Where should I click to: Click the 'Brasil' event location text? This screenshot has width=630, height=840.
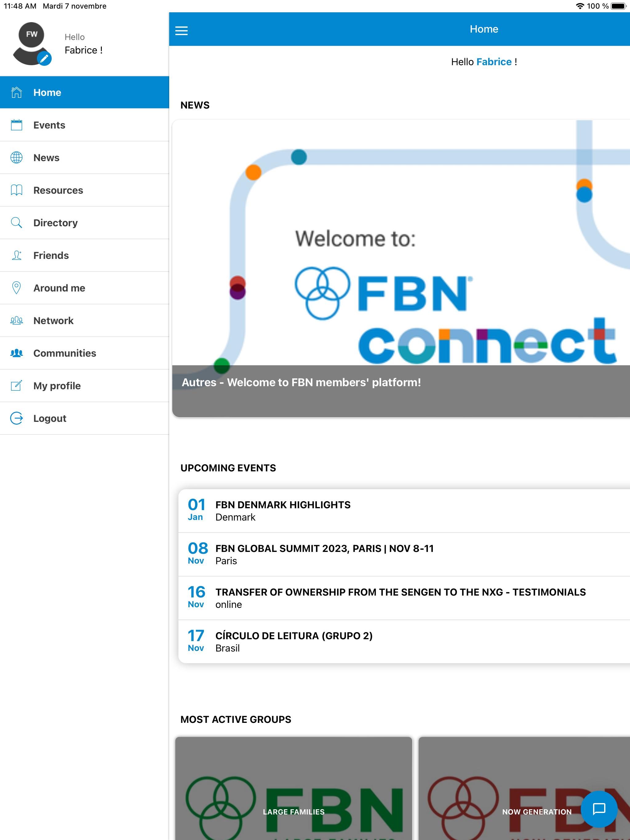point(227,648)
